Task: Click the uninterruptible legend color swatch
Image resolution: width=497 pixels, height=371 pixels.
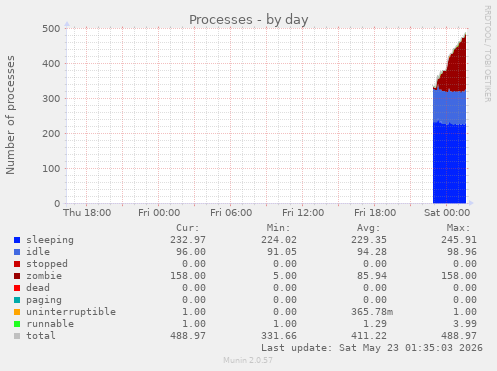Action: coord(17,312)
